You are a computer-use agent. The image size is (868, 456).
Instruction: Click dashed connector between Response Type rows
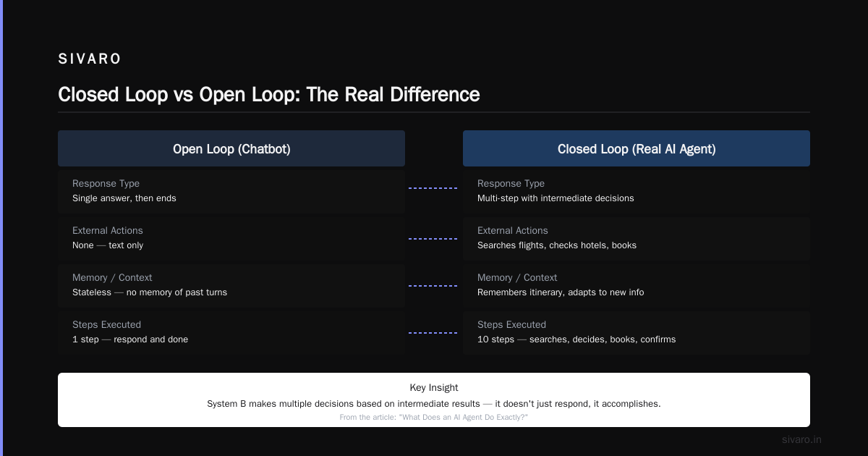tap(433, 188)
